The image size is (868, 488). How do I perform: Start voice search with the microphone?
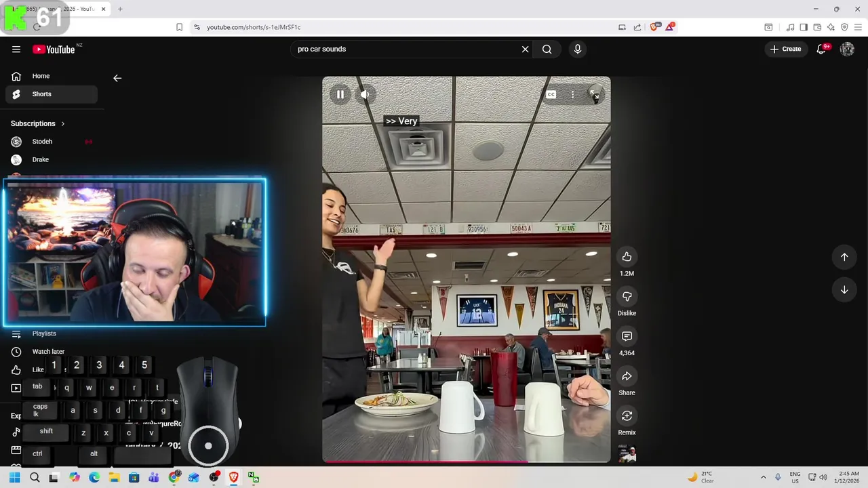tap(578, 49)
